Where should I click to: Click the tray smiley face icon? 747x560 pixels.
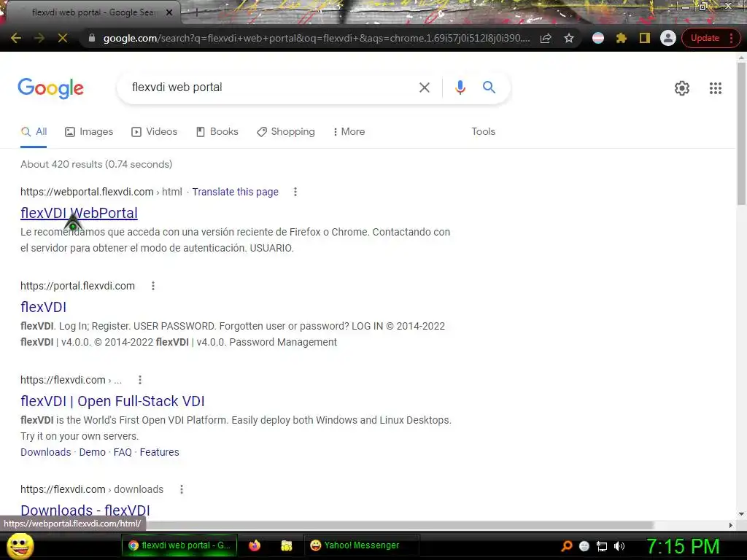584,546
